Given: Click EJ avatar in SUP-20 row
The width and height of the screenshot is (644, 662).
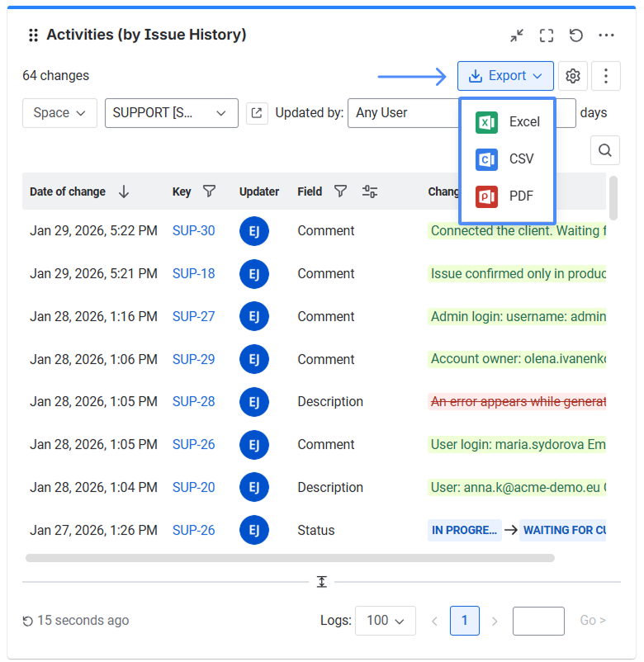Looking at the screenshot, I should pyautogui.click(x=254, y=487).
